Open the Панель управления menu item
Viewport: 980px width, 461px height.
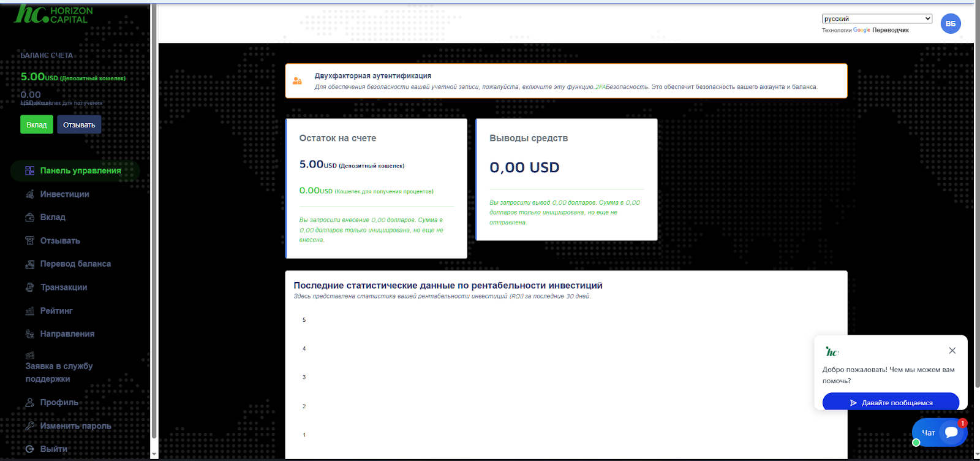[80, 171]
